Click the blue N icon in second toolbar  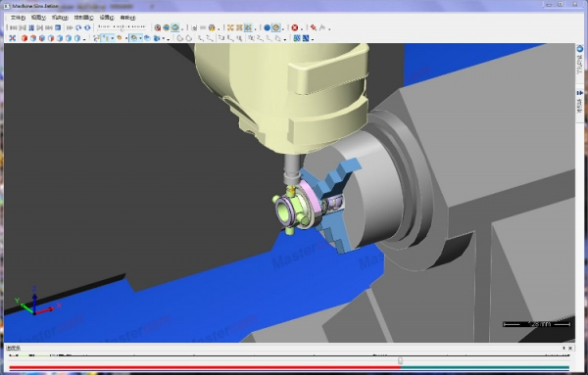[x=306, y=38]
